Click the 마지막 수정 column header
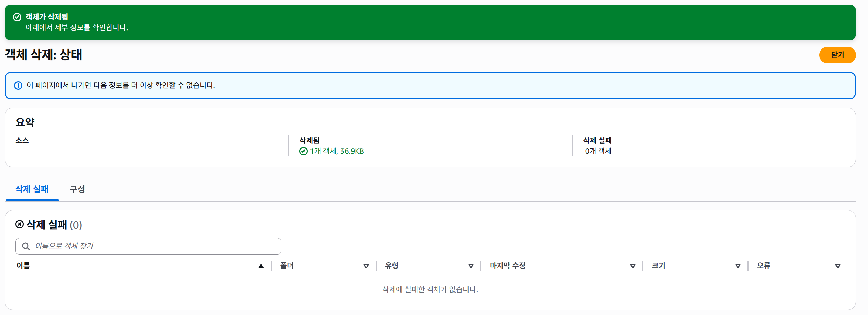Viewport: 868px width, 315px height. point(508,266)
